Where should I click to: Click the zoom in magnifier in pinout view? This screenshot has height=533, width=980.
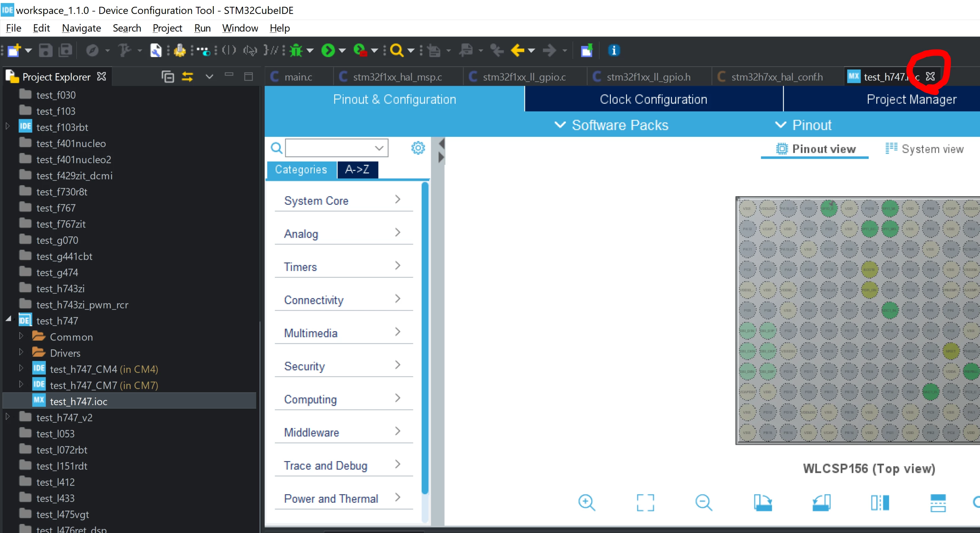point(586,502)
